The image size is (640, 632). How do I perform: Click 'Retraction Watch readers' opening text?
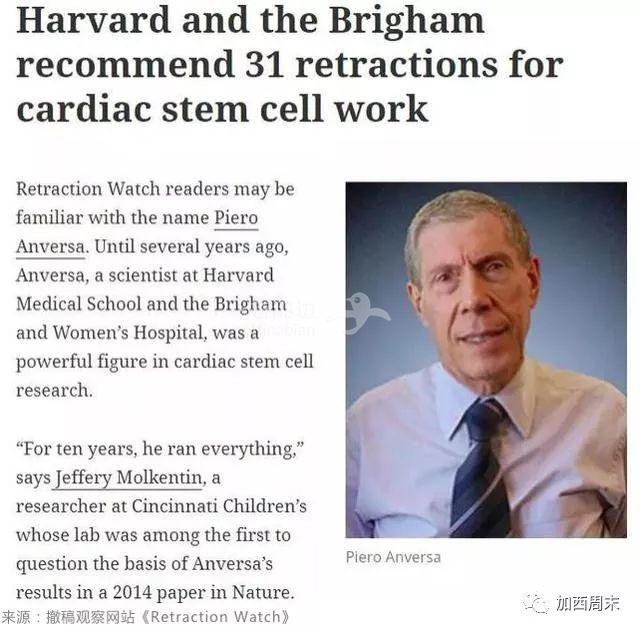122,189
